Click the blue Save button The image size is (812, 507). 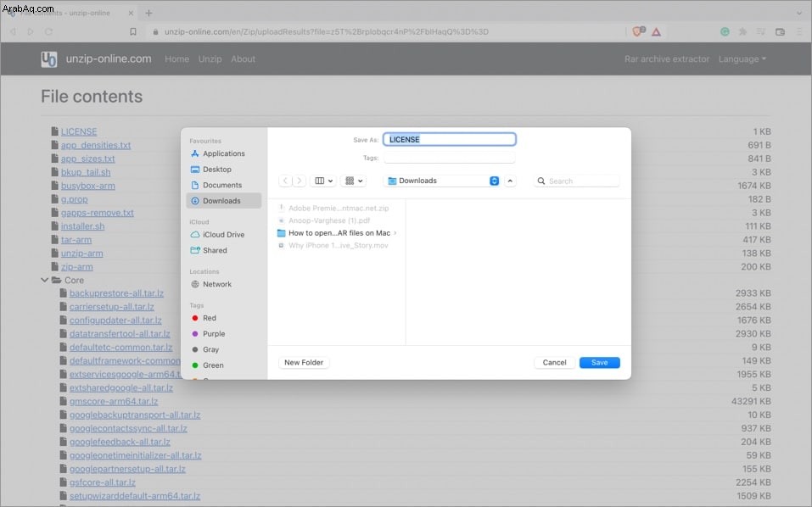click(x=599, y=363)
